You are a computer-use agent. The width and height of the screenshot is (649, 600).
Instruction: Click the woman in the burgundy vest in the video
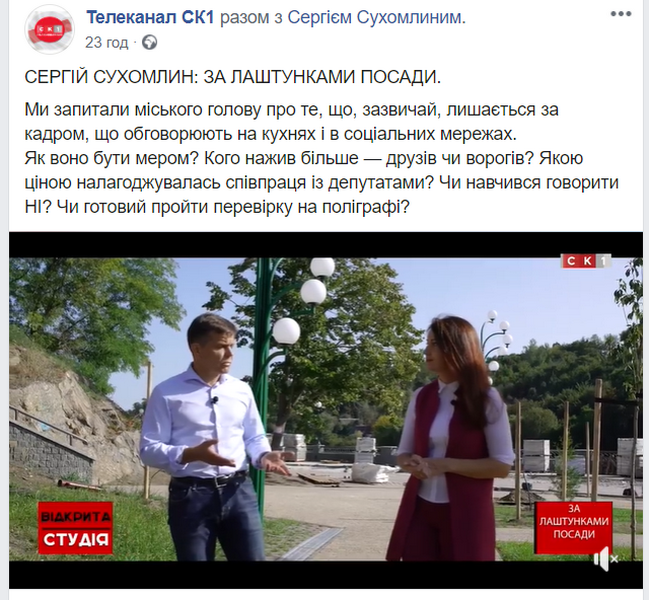(x=451, y=438)
